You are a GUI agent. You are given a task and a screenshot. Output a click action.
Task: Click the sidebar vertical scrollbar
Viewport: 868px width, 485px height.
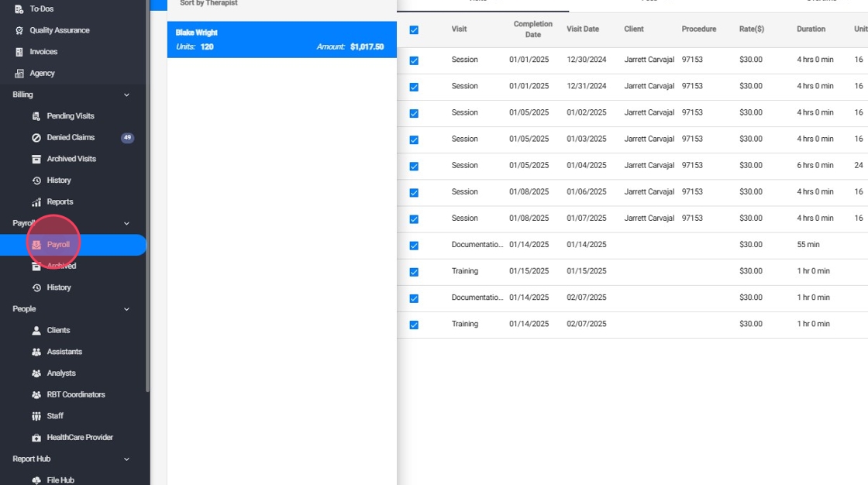click(148, 194)
